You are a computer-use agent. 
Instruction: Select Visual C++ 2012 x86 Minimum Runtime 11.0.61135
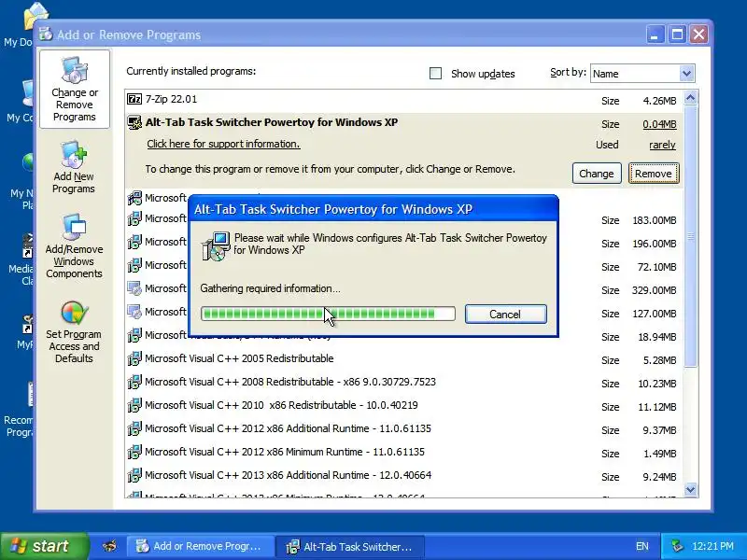(x=404, y=452)
